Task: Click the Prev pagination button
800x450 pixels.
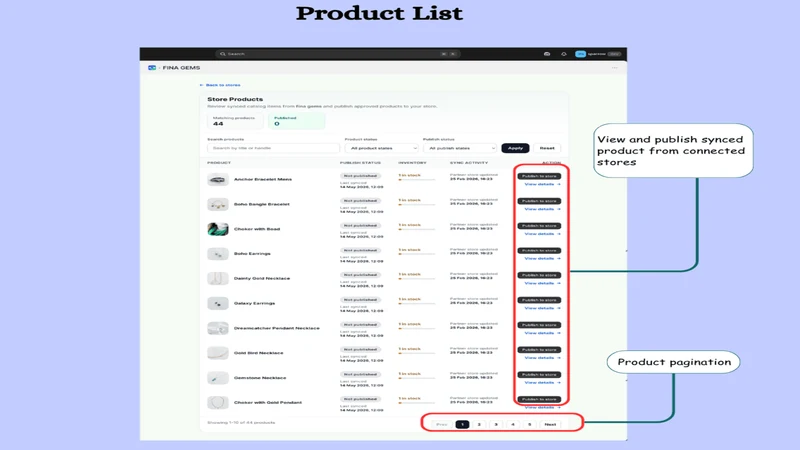Action: coord(442,424)
